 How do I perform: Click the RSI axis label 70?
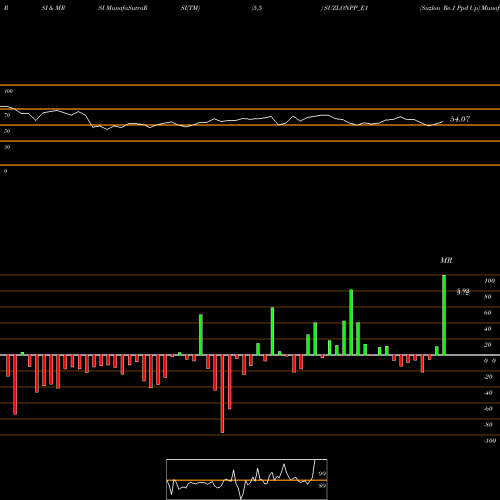click(x=7, y=115)
